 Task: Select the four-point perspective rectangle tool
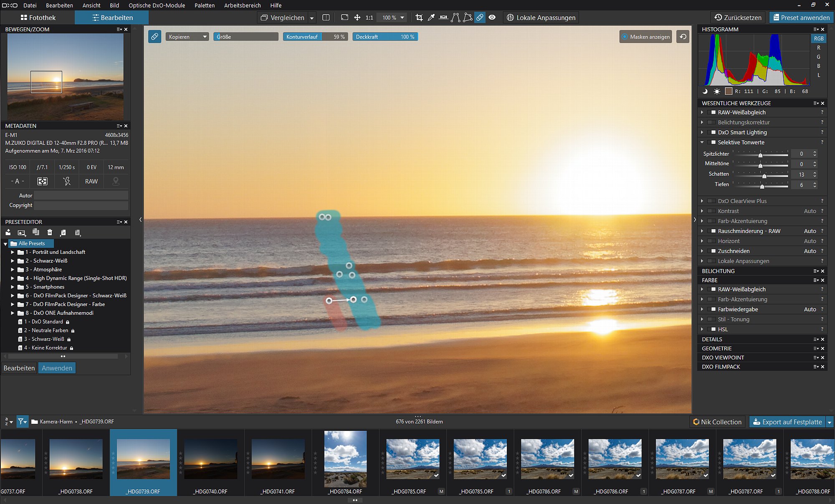point(468,18)
